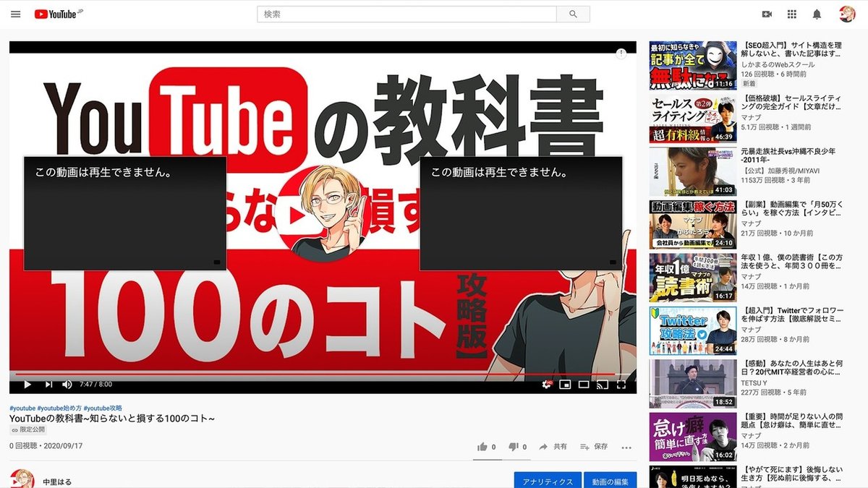Dislike the video with thumbs down

[x=514, y=447]
